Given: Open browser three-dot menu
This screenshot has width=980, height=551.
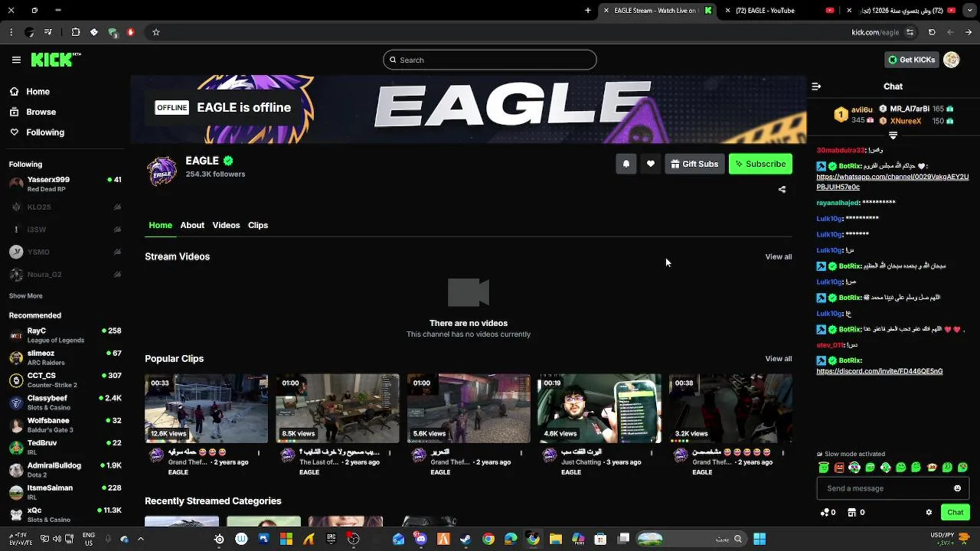Looking at the screenshot, I should (x=11, y=32).
